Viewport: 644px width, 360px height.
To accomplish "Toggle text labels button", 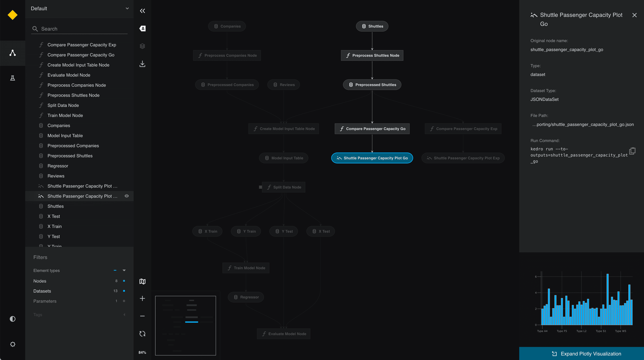I will point(142,29).
